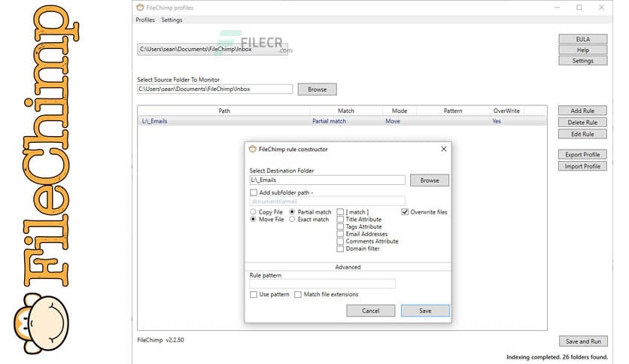The image size is (629, 364).
Task: Toggle the [ match ] checkbox
Action: click(x=340, y=211)
